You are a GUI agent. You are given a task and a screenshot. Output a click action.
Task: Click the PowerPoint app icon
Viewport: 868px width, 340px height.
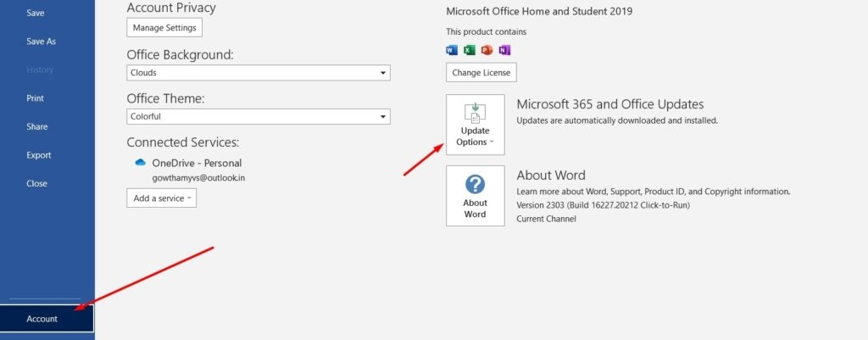click(x=487, y=50)
